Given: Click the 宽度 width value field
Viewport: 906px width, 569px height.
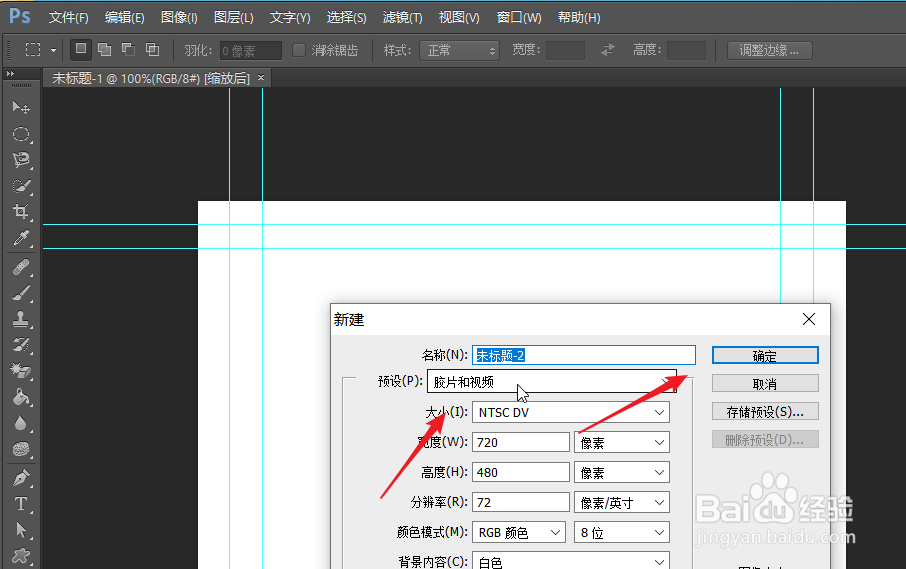Looking at the screenshot, I should click(x=521, y=442).
